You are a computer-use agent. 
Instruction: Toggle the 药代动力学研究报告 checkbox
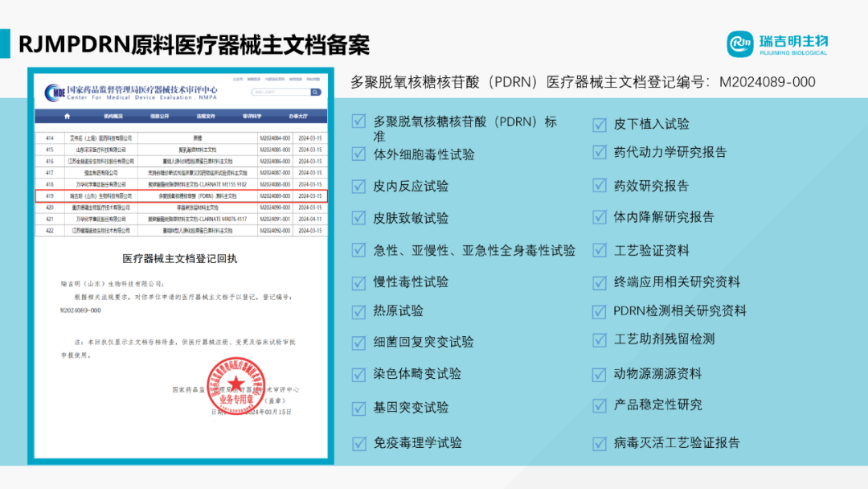click(599, 152)
